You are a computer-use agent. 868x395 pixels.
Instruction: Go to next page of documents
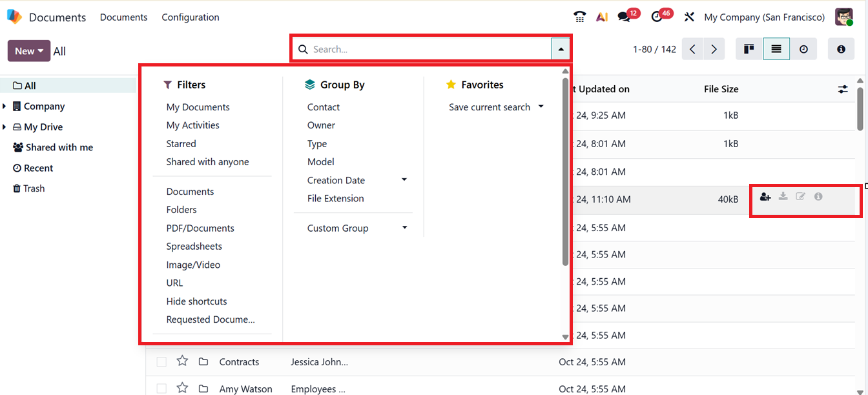click(x=714, y=49)
